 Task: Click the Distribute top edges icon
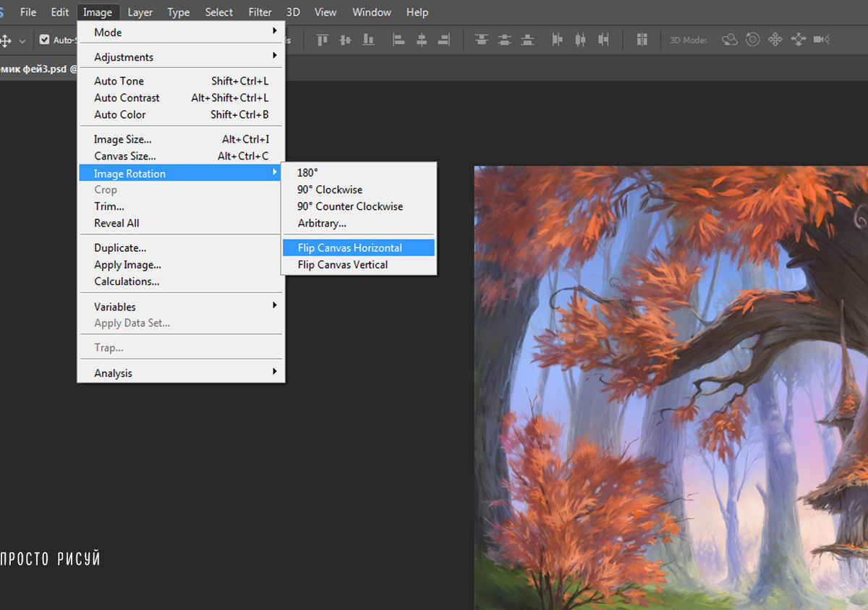482,40
